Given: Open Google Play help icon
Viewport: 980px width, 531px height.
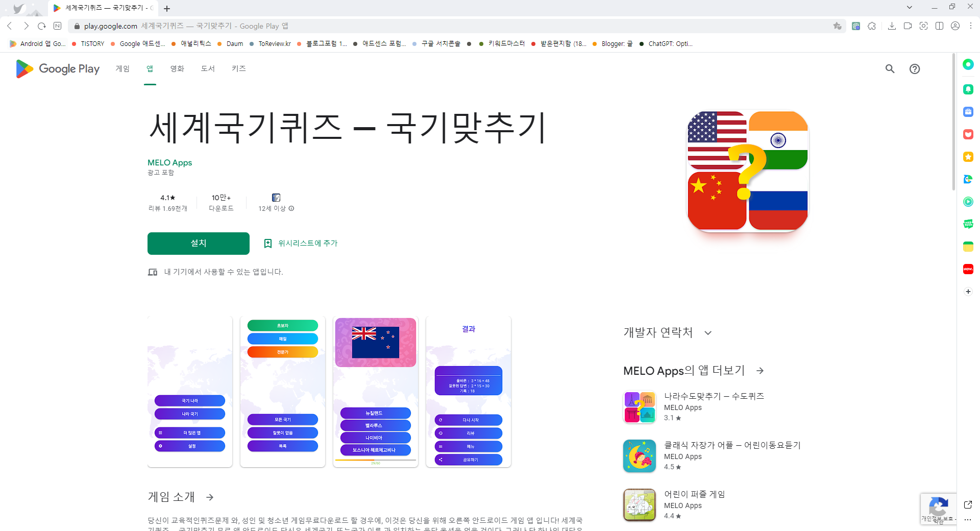Looking at the screenshot, I should point(915,69).
